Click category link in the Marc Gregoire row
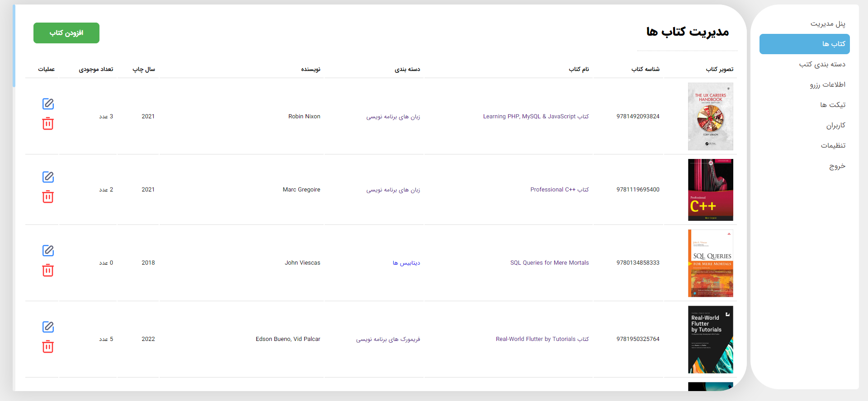The height and width of the screenshot is (401, 868). [393, 190]
